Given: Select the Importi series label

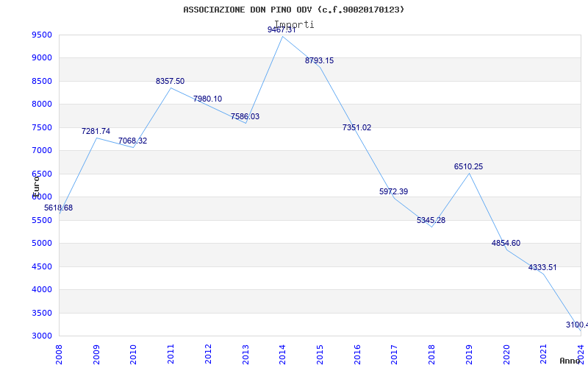Looking at the screenshot, I should (294, 24).
